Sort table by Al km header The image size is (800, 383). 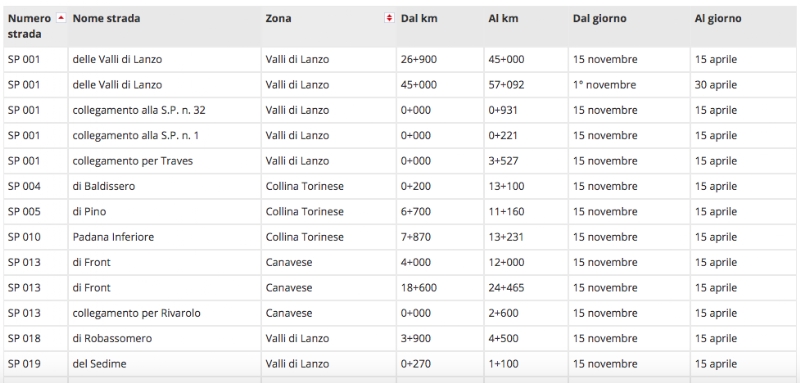tap(503, 18)
